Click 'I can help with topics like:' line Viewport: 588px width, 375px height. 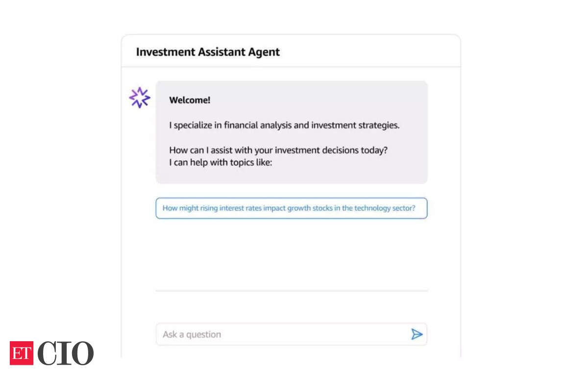point(220,162)
